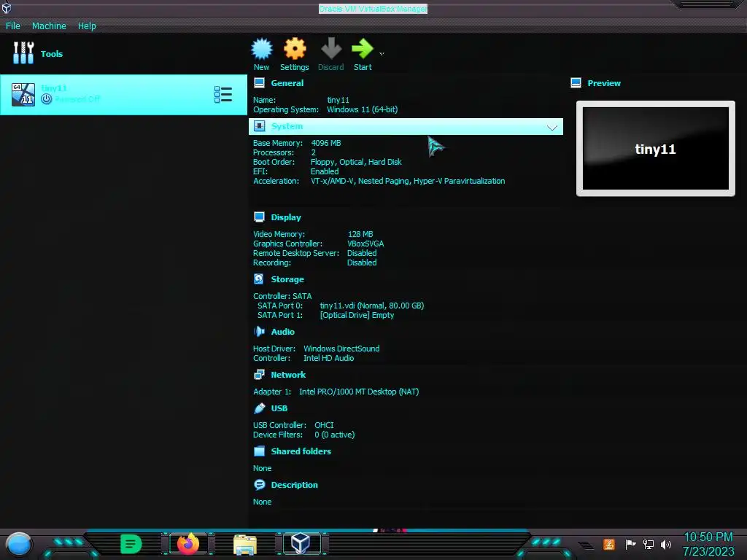This screenshot has width=747, height=560.
Task: Open the Network section header link
Action: click(x=288, y=375)
